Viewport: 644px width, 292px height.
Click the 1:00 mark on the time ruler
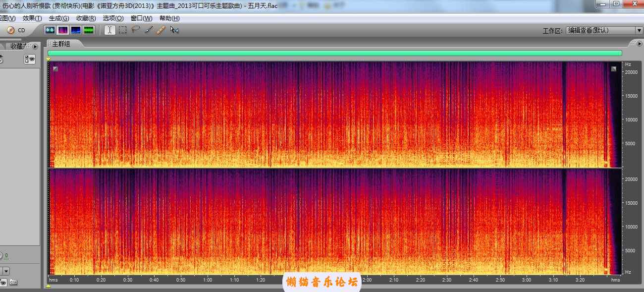(x=208, y=280)
